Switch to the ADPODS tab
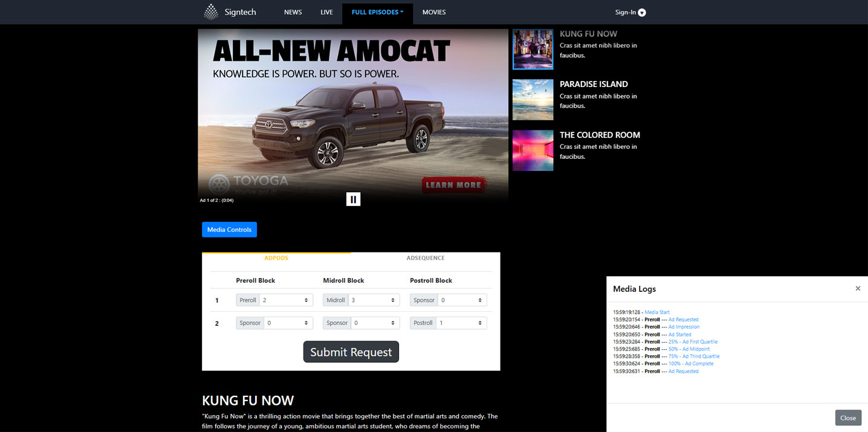 click(276, 258)
